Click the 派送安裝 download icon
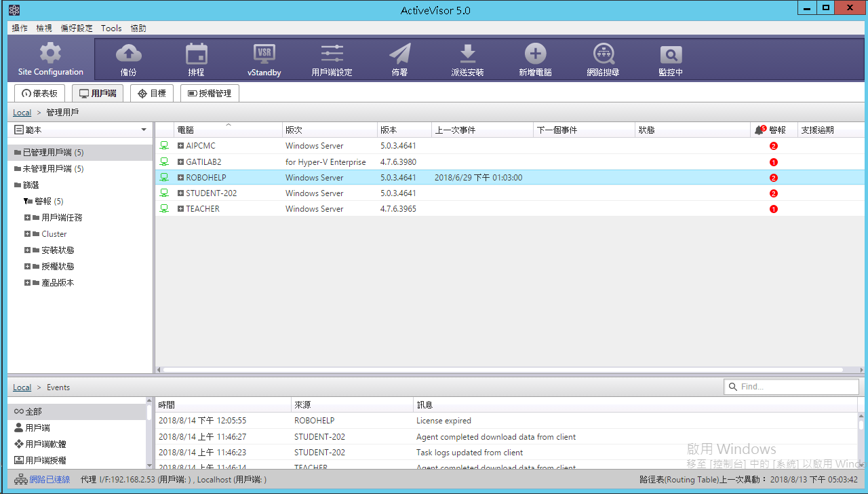 (x=467, y=54)
